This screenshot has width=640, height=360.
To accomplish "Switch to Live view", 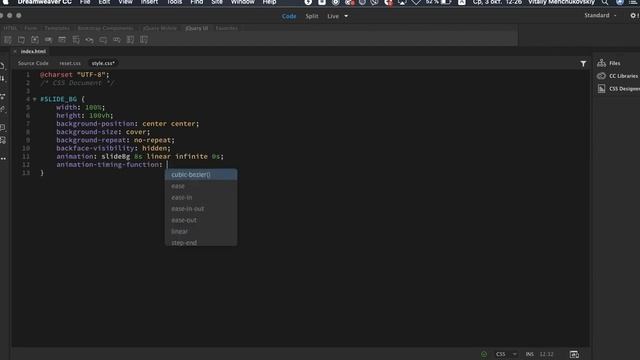I will (x=333, y=16).
